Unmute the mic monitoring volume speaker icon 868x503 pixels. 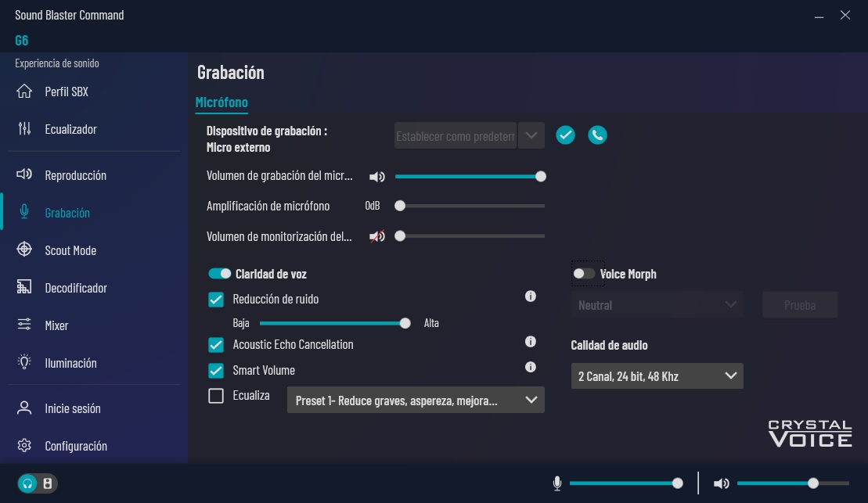377,236
